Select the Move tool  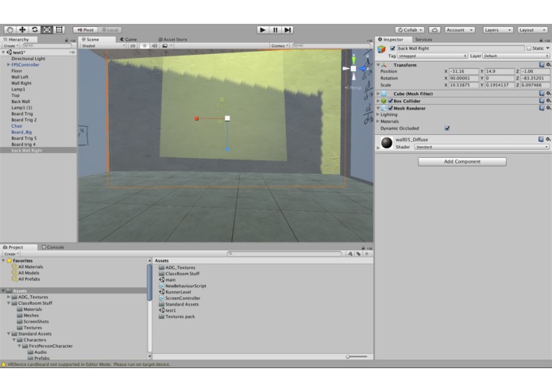coord(22,30)
